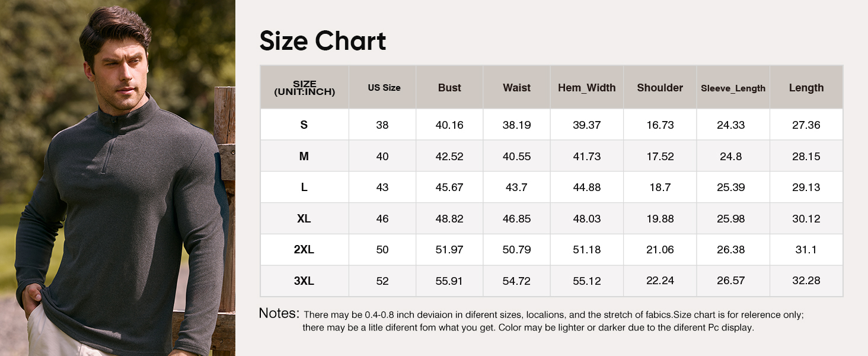Viewport: 868px width, 356px height.
Task: Click the Notes label below the table
Action: coord(279,313)
